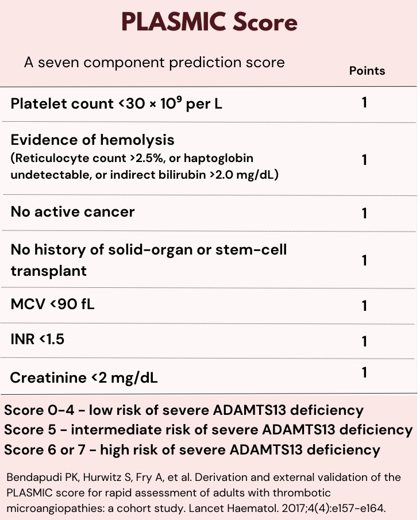Viewport: 420px width, 520px height.
Task: Click the point value for Creatinine row
Action: point(364,372)
